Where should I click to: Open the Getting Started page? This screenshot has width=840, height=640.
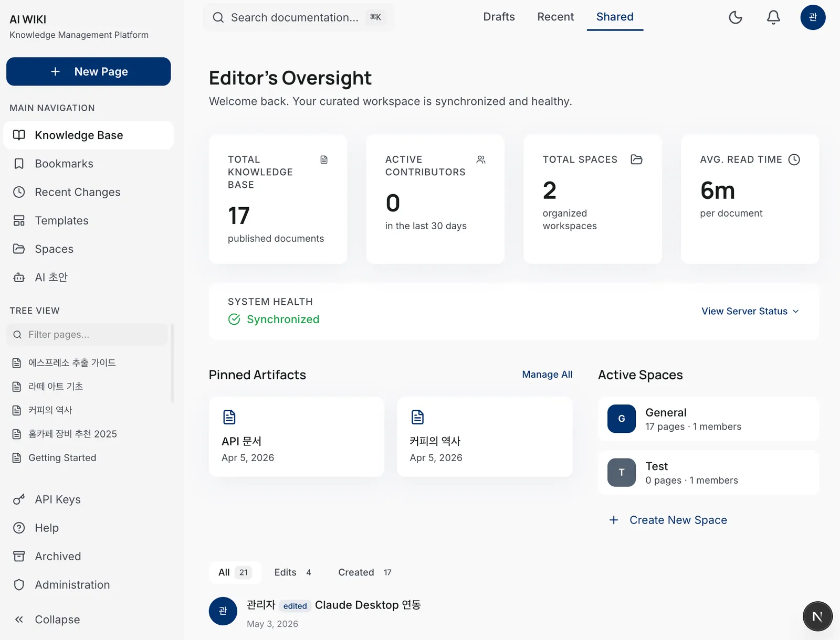pos(62,458)
